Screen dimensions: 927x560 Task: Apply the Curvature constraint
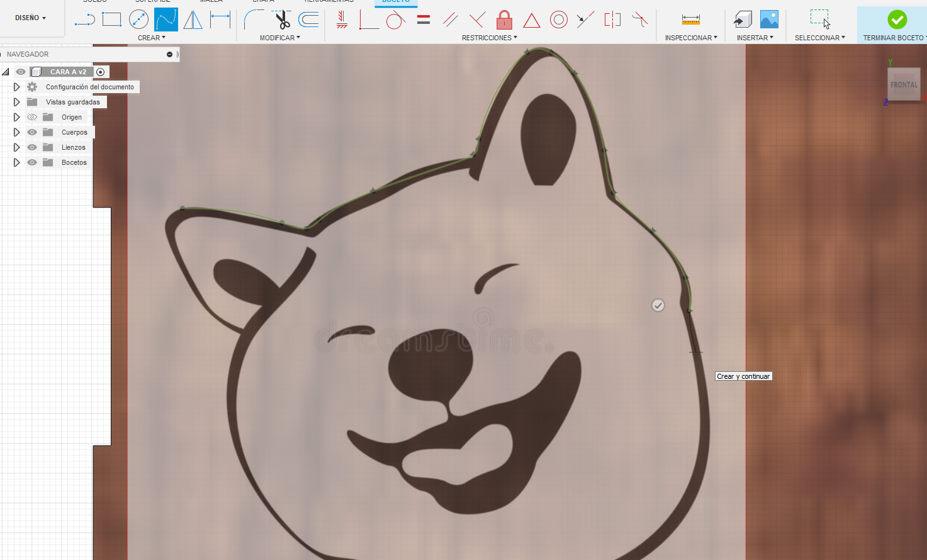(639, 20)
